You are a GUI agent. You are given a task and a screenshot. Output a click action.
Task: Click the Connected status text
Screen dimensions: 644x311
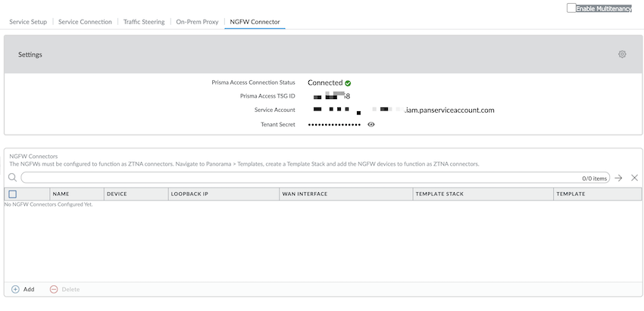pyautogui.click(x=325, y=82)
